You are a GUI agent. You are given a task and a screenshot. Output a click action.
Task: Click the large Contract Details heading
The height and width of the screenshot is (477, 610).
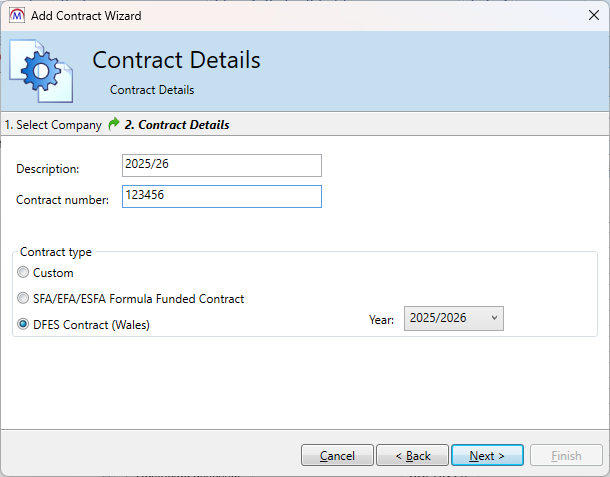click(176, 60)
